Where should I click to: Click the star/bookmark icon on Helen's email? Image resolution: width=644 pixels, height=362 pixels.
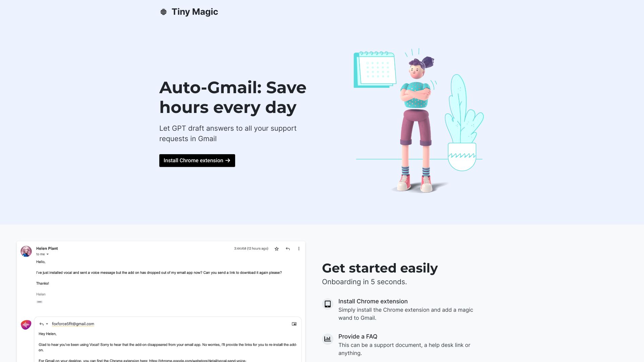click(x=276, y=248)
